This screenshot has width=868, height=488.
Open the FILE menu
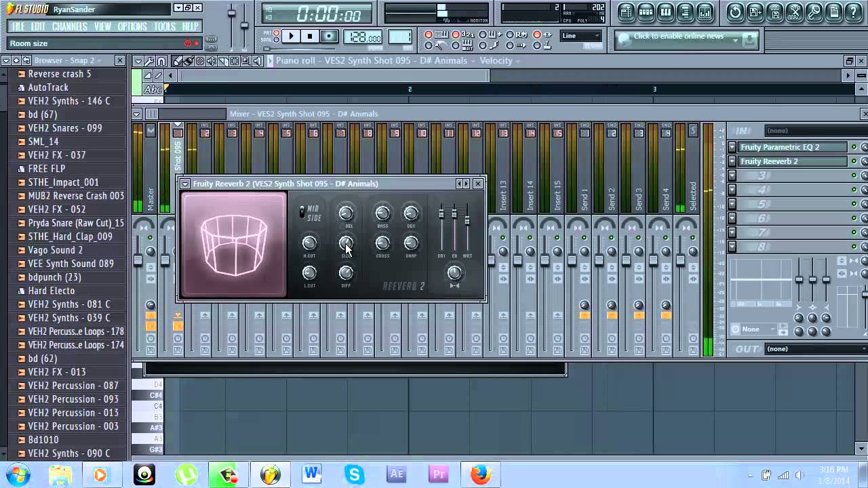(x=18, y=26)
